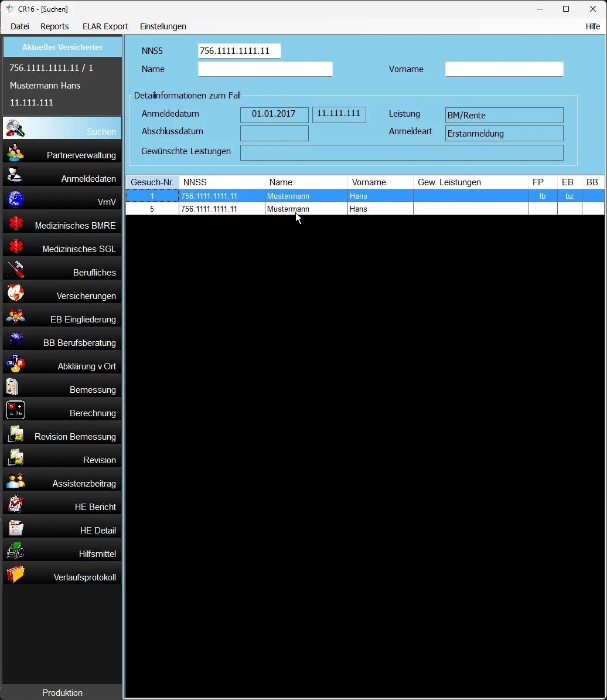
Task: Click the Versicherungen icon
Action: [15, 293]
